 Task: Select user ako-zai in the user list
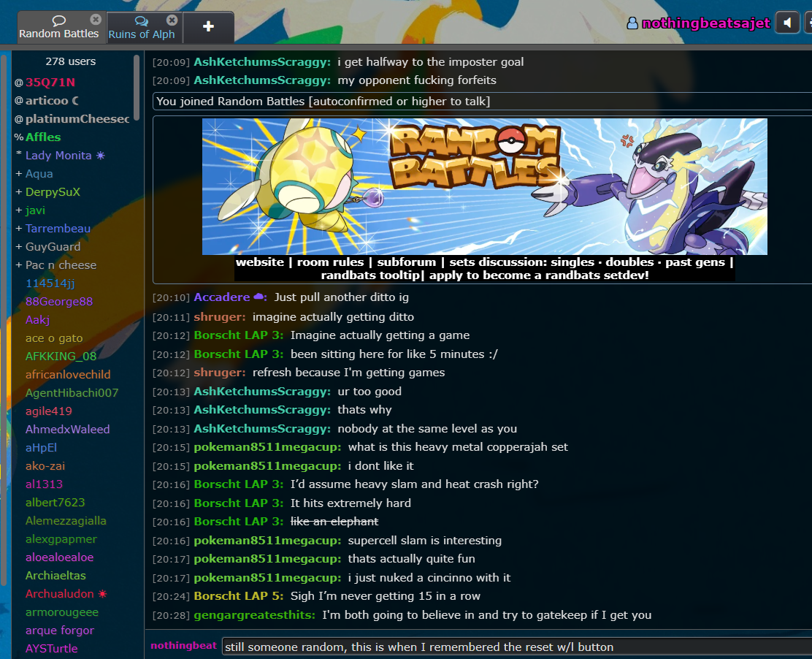pos(45,465)
